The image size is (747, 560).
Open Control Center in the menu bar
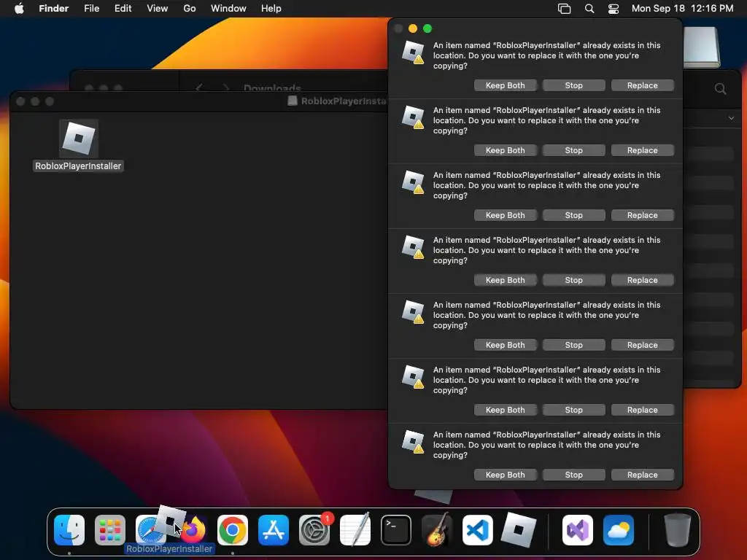pos(613,9)
